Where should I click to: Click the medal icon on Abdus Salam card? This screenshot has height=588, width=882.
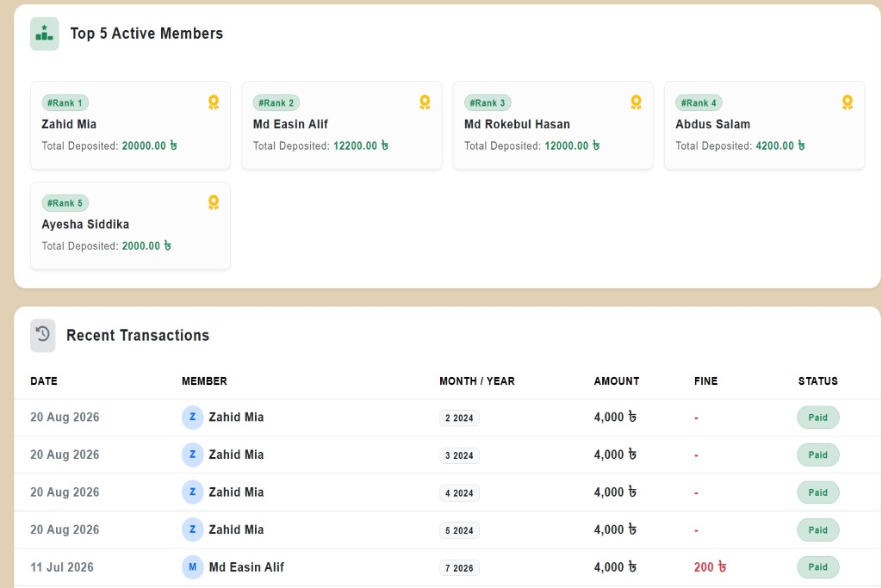848,102
